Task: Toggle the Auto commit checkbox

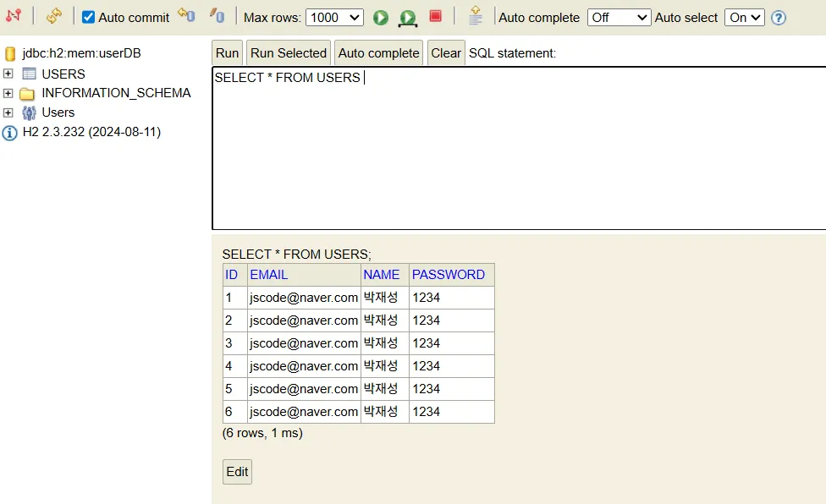Action: pos(89,17)
